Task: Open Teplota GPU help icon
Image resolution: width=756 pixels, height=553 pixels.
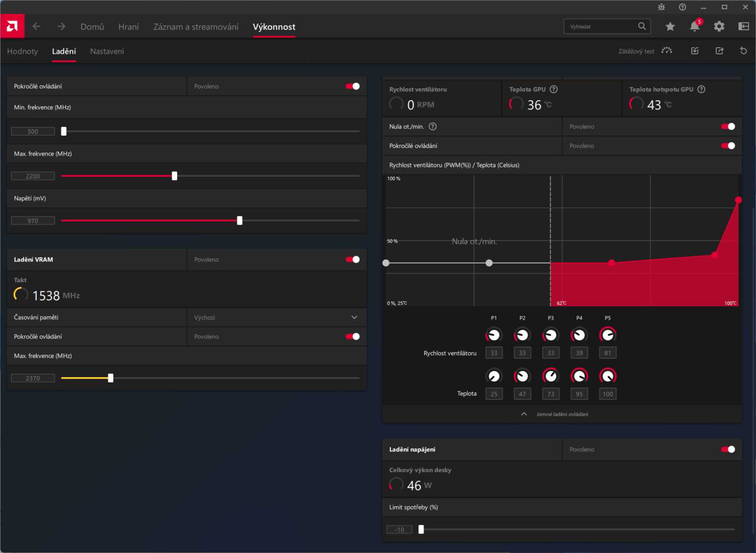Action: [554, 89]
